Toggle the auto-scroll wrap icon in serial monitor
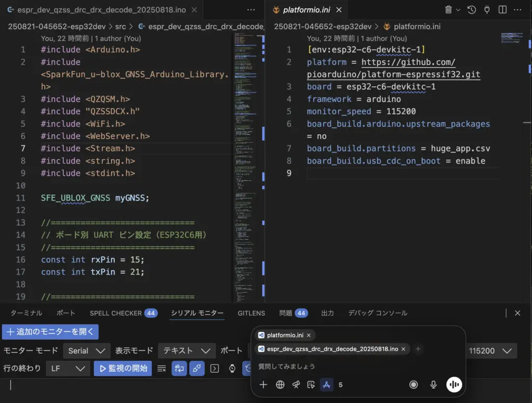Image resolution: width=532 pixels, height=403 pixels. click(x=179, y=368)
